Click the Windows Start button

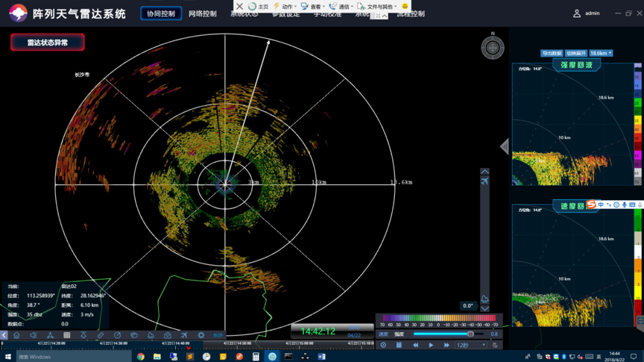point(7,357)
